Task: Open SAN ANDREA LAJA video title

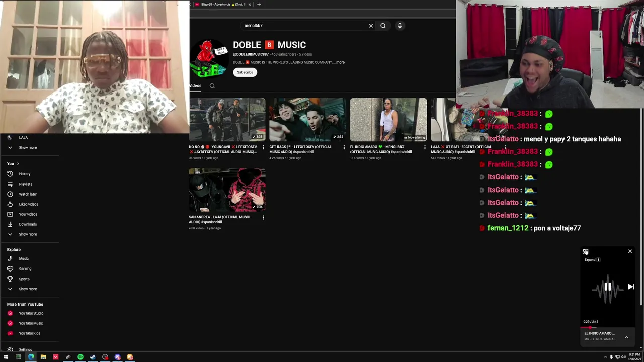Action: (219, 219)
